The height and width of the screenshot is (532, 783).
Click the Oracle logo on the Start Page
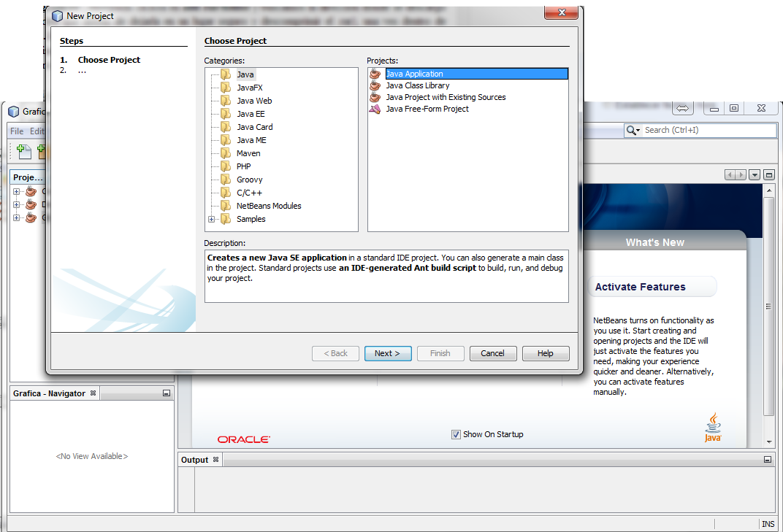[x=243, y=439]
